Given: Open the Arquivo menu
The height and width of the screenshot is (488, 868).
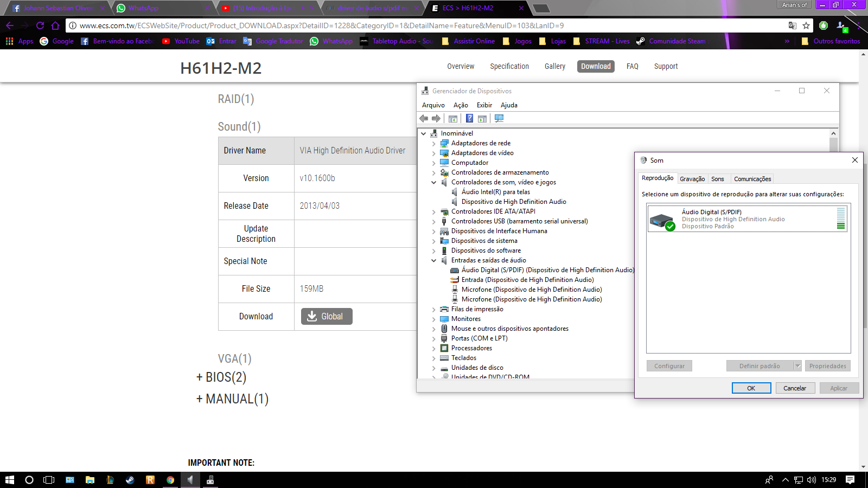Looking at the screenshot, I should 433,105.
